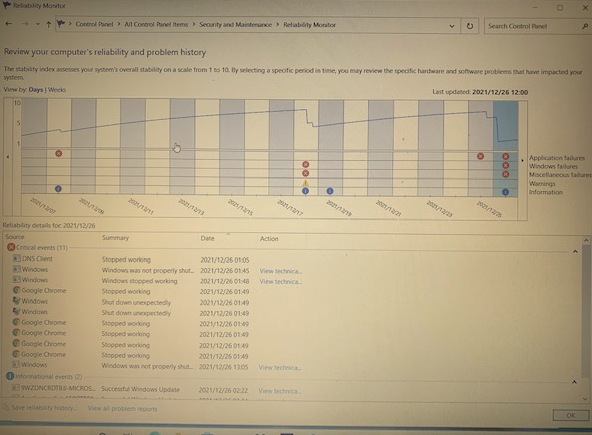Image resolution: width=592 pixels, height=435 pixels.
Task: Select Control Panel in breadcrumb
Action: point(94,24)
